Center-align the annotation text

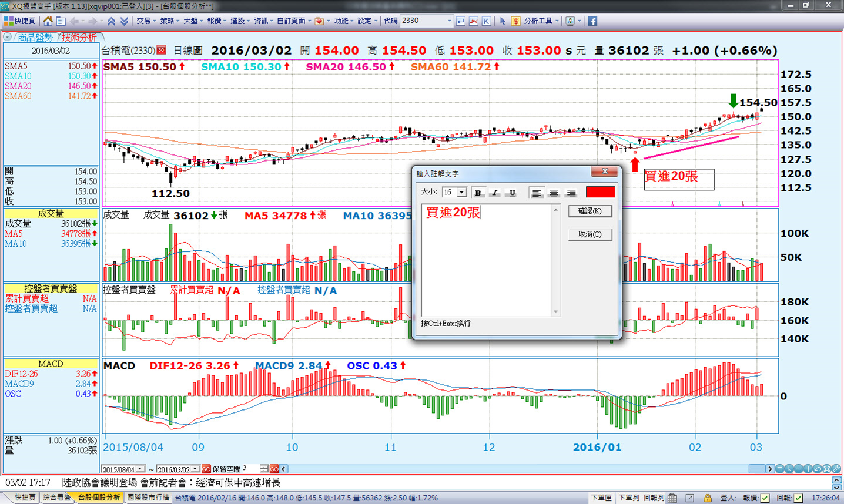coord(554,193)
